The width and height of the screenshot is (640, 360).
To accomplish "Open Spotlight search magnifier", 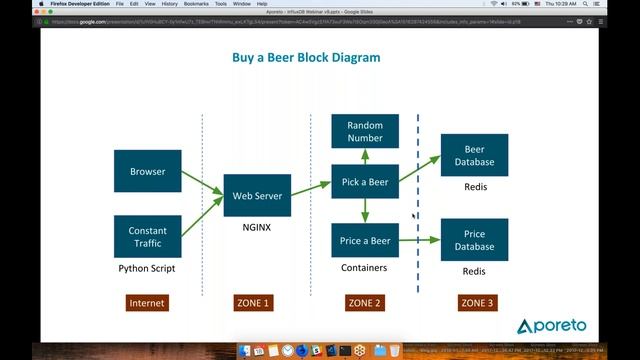I will point(585,4).
